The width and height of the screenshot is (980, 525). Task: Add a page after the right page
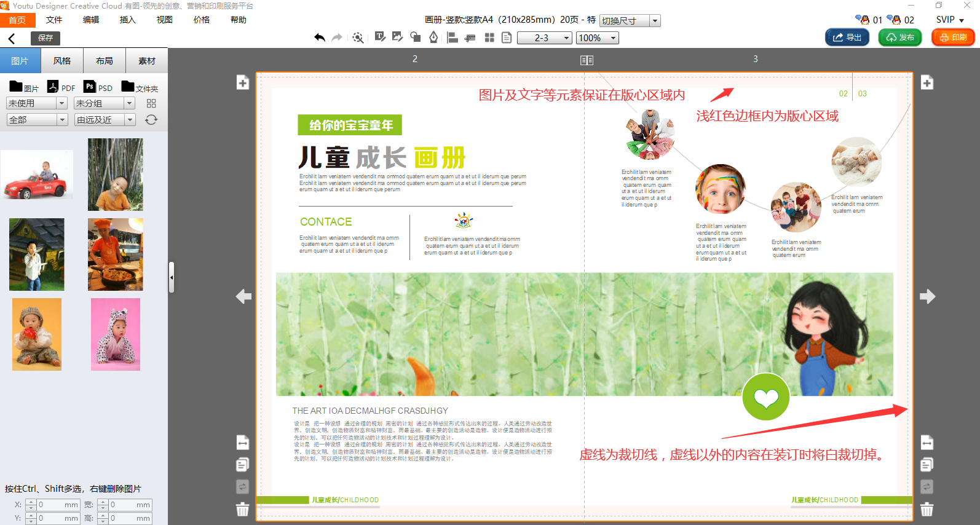pos(927,83)
